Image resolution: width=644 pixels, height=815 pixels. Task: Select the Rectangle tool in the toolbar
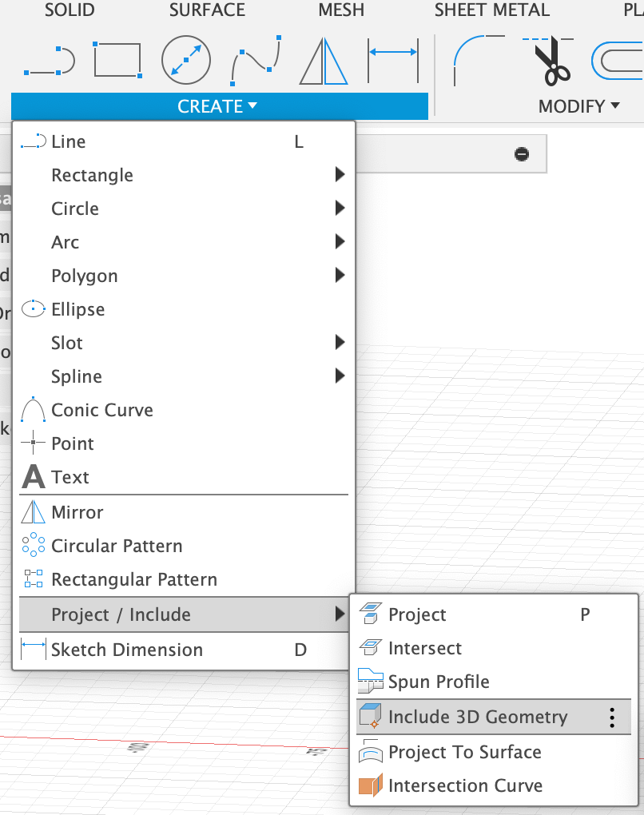click(117, 60)
